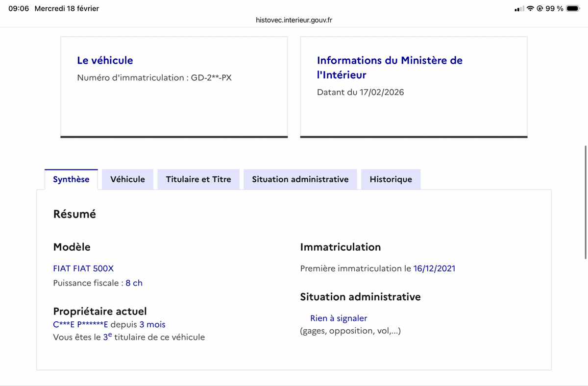Open the Situation administrative tab
This screenshot has width=588, height=386.
coord(300,179)
